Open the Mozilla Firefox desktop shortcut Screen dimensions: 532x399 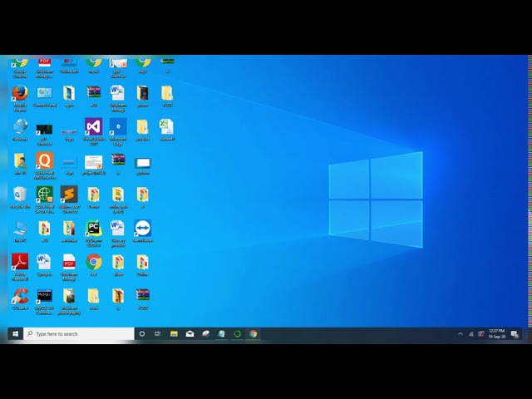(x=20, y=93)
